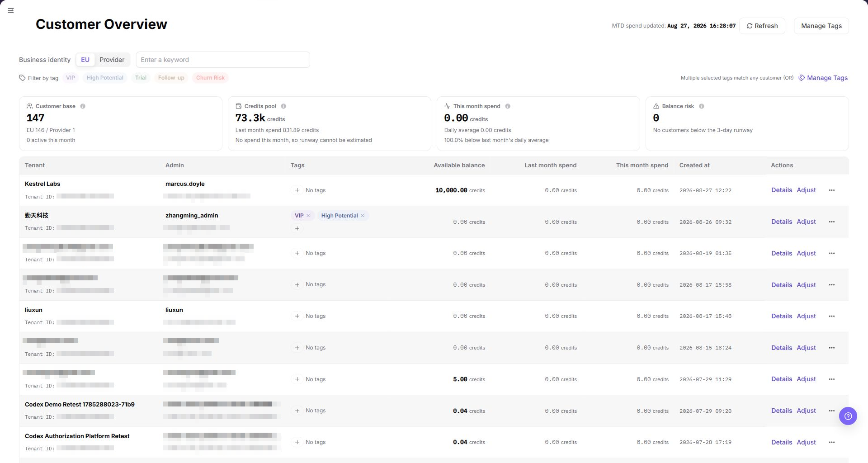Open more actions for Codex Demo Retest
Image resolution: width=868 pixels, height=463 pixels.
tap(832, 411)
